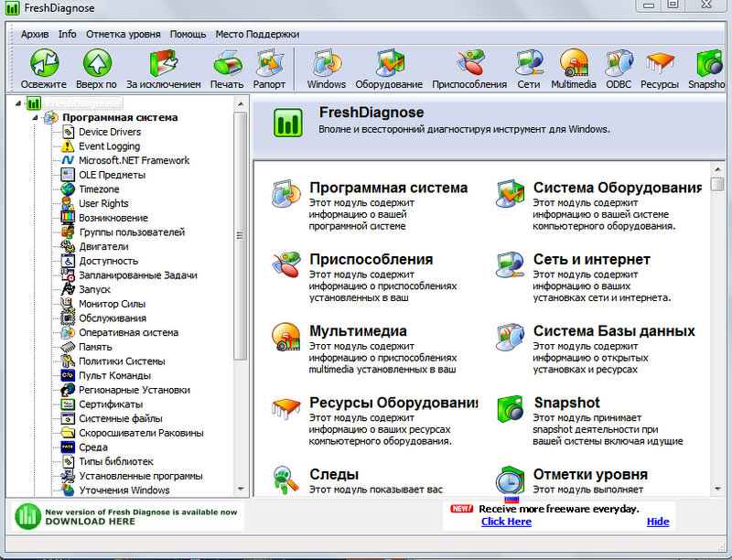The height and width of the screenshot is (560, 732).
Task: Select User Rights in the tree
Action: [103, 203]
